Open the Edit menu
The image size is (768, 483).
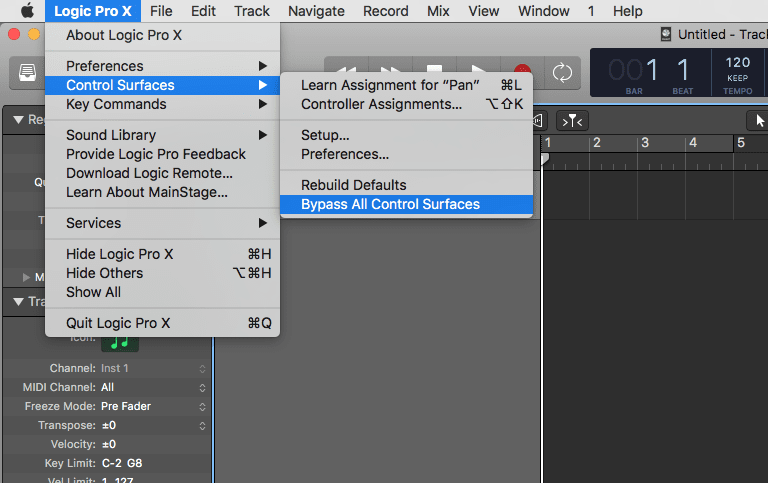203,11
